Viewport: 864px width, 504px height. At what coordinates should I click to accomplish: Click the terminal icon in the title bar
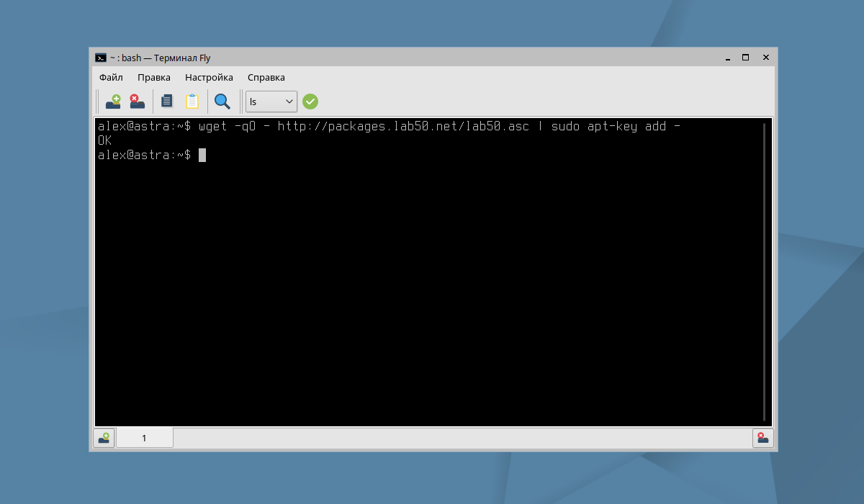pyautogui.click(x=101, y=58)
